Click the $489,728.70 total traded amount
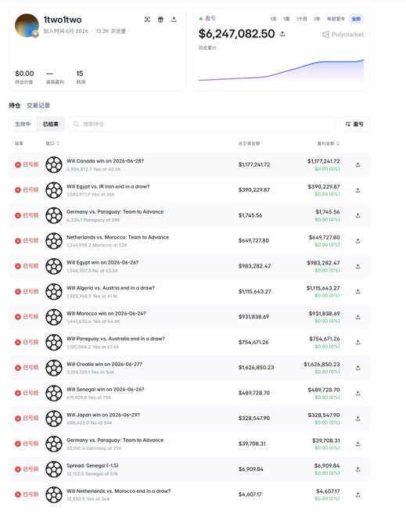406x532 pixels. 254,394
